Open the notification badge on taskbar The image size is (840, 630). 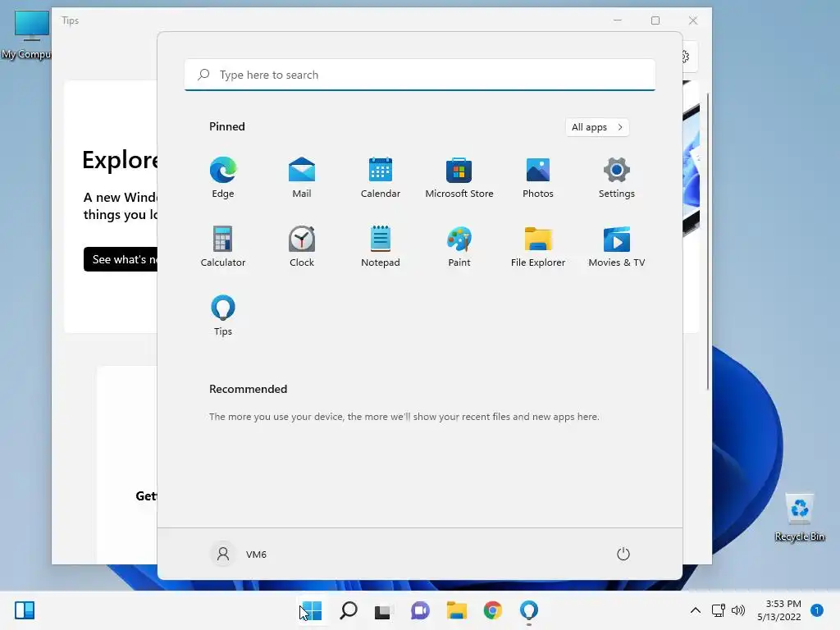[817, 610]
